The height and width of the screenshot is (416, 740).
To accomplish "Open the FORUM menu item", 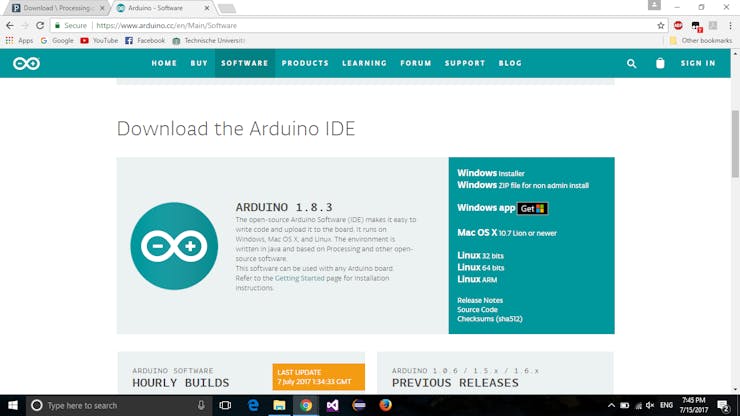I will [416, 63].
